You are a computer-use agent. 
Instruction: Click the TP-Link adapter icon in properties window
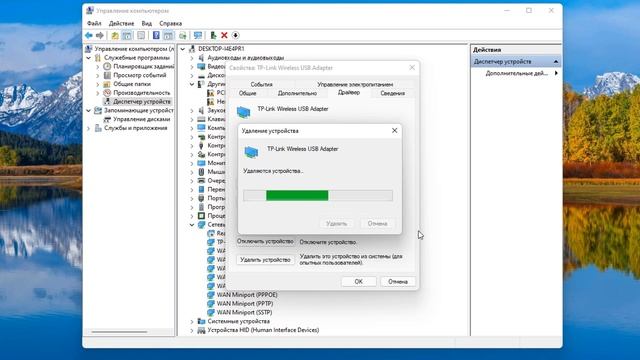244,112
